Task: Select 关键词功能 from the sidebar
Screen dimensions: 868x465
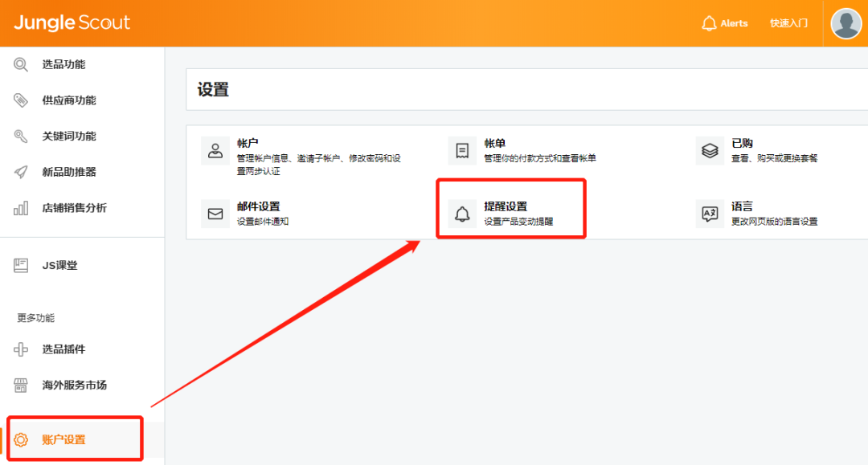Action: click(68, 137)
